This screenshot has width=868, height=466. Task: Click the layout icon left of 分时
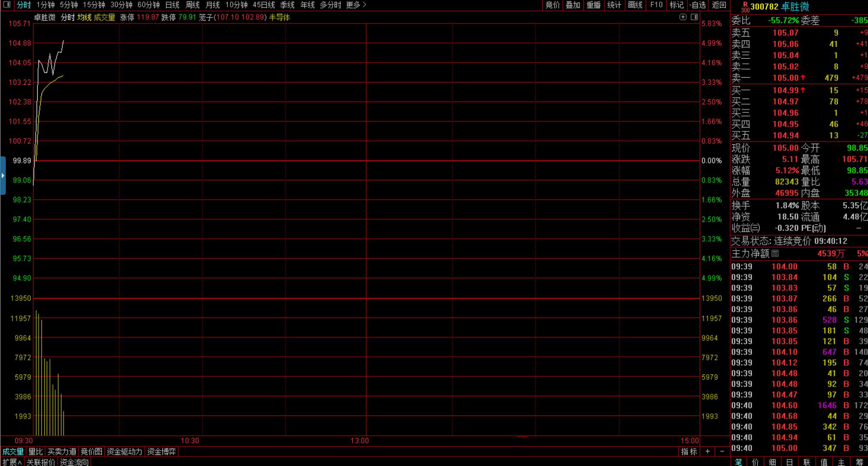tap(7, 5)
